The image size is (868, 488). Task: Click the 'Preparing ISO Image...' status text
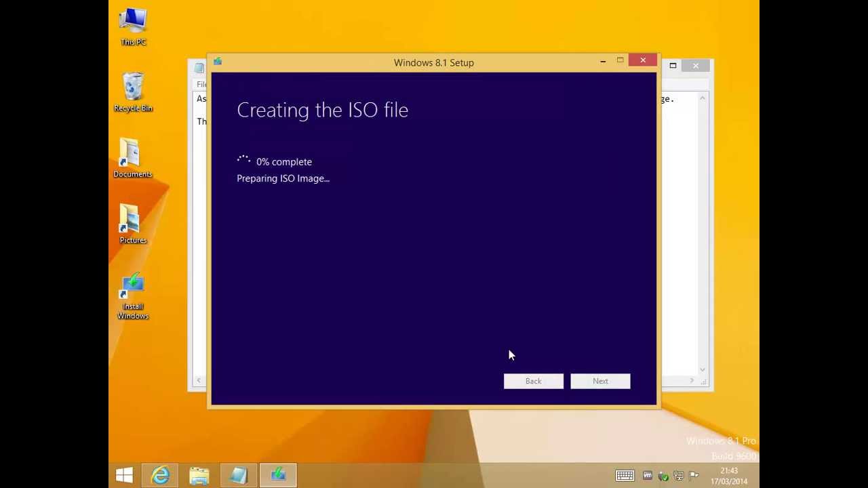click(x=283, y=178)
